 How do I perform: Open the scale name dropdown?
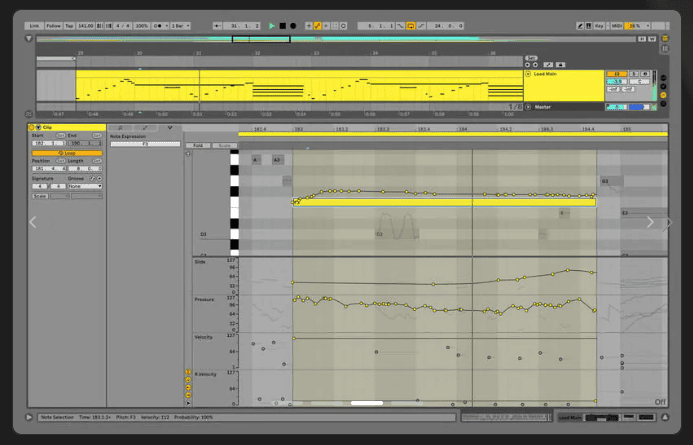(x=87, y=196)
